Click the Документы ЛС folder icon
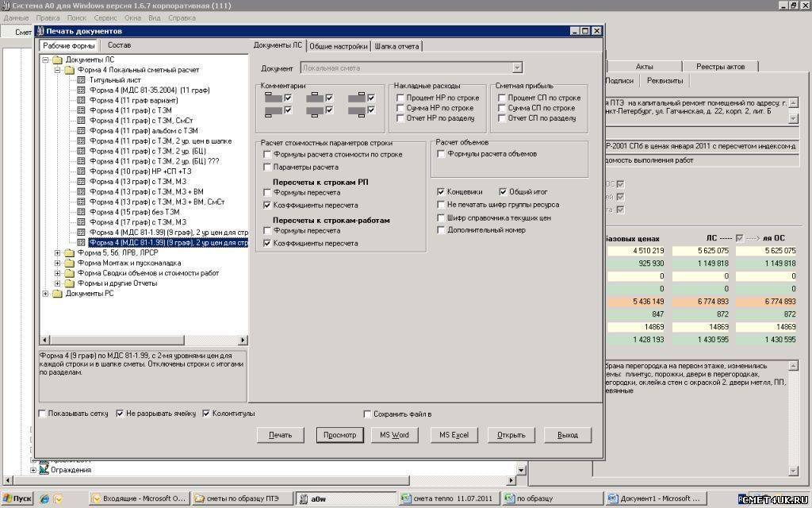 (x=57, y=60)
